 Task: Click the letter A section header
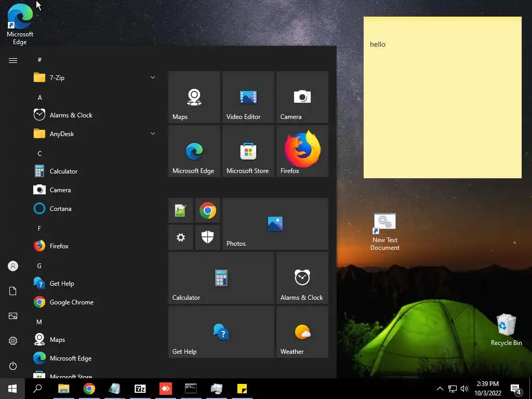(39, 98)
